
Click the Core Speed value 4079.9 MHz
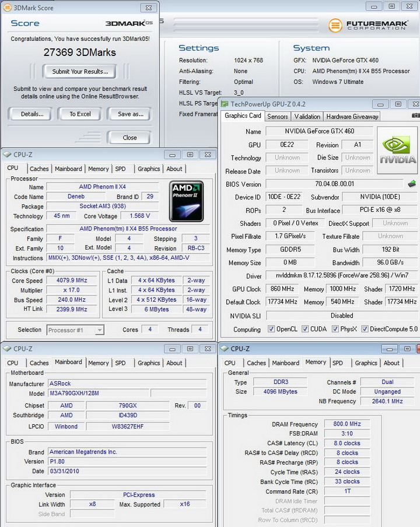[72, 280]
